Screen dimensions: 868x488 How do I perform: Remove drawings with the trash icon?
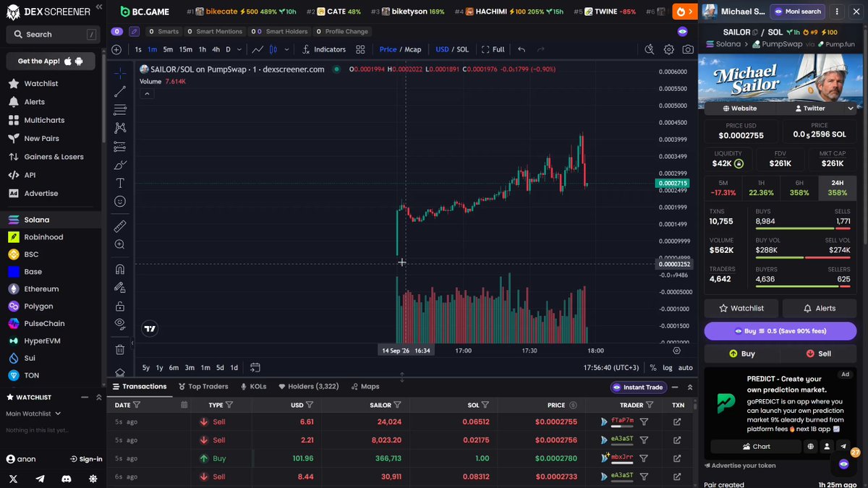pos(120,350)
